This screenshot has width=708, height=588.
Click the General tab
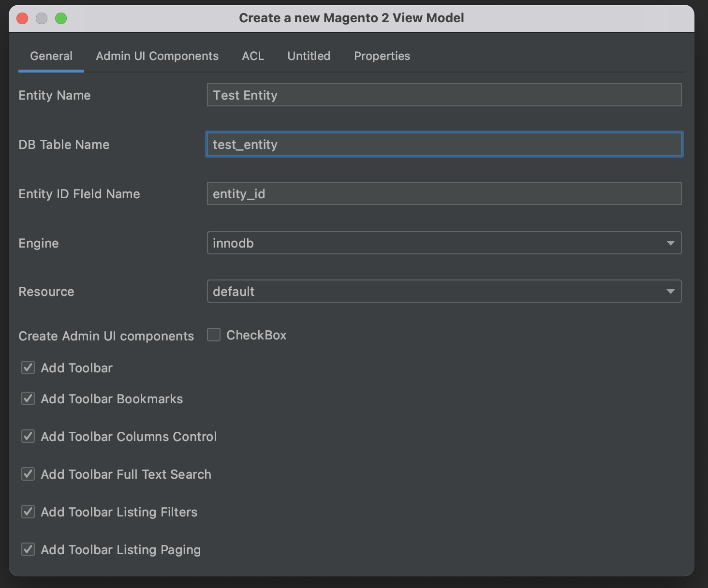pyautogui.click(x=51, y=56)
